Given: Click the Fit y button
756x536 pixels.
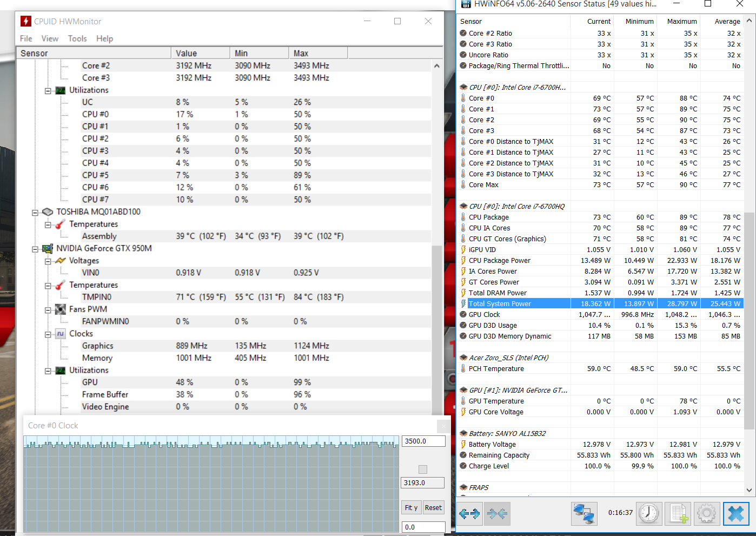Looking at the screenshot, I should coord(411,507).
